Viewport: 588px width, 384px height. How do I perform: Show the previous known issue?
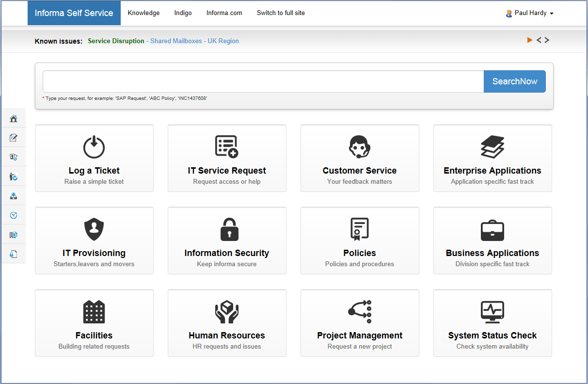tap(539, 40)
